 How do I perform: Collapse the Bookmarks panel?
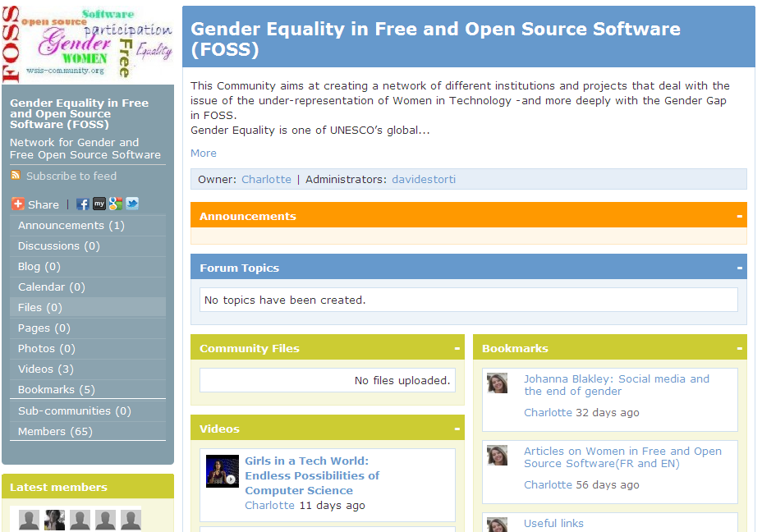pos(739,348)
